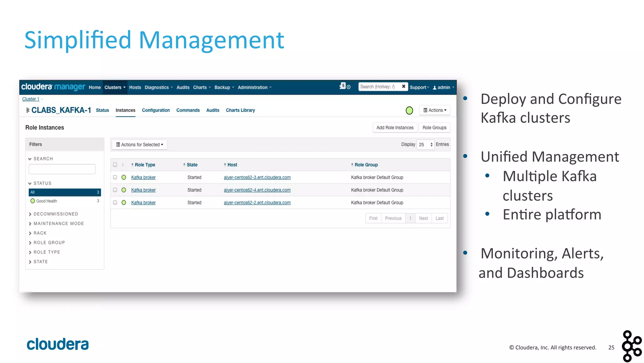The width and height of the screenshot is (644, 363).
Task: Click the green service health indicator
Action: pyautogui.click(x=409, y=111)
